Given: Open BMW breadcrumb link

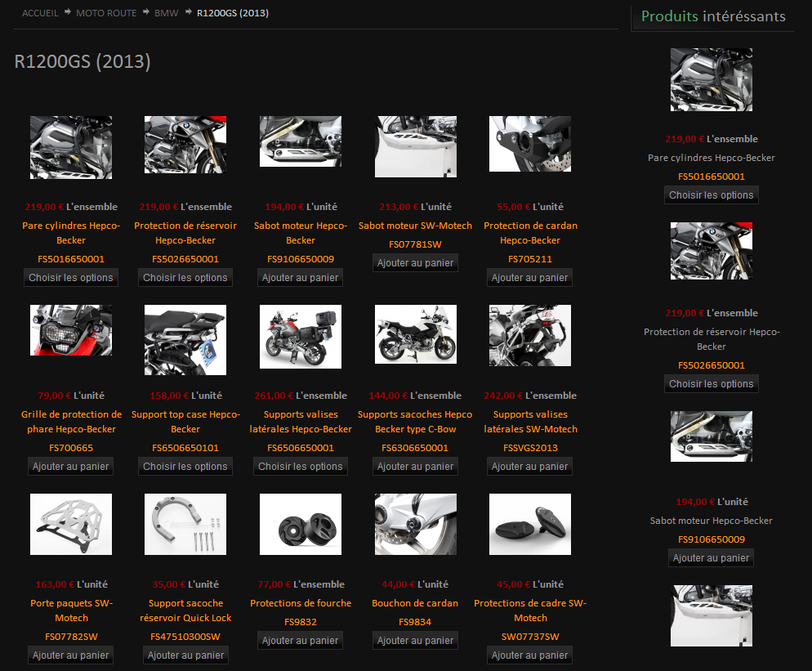Looking at the screenshot, I should click(x=166, y=13).
